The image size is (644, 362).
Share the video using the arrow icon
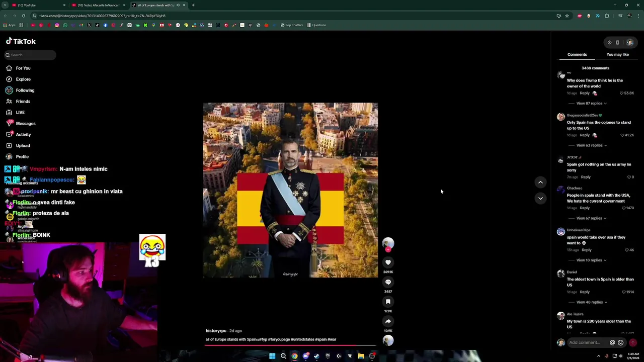(388, 321)
